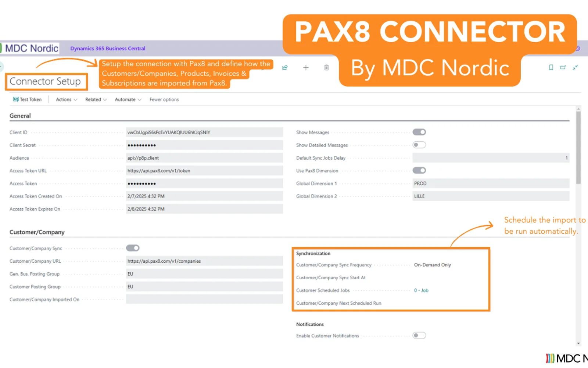
Task: Click the trash delete icon
Action: pyautogui.click(x=326, y=67)
